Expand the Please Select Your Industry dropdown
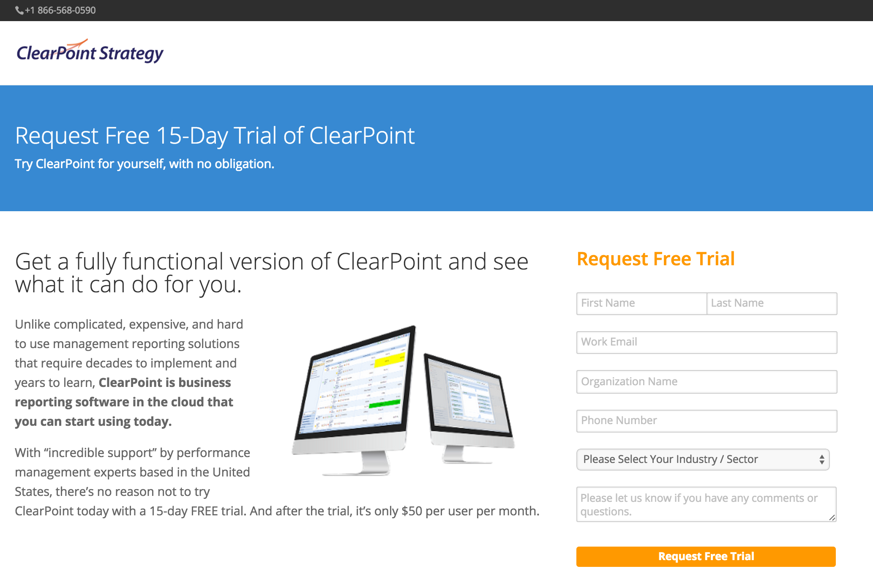The height and width of the screenshot is (588, 873). coord(707,460)
